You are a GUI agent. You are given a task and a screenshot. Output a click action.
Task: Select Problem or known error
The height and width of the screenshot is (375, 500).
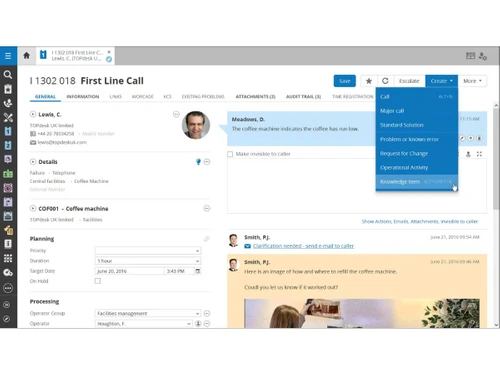417,139
